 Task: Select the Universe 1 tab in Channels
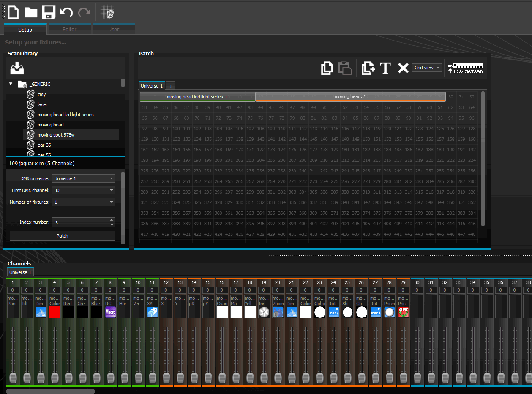(20, 272)
